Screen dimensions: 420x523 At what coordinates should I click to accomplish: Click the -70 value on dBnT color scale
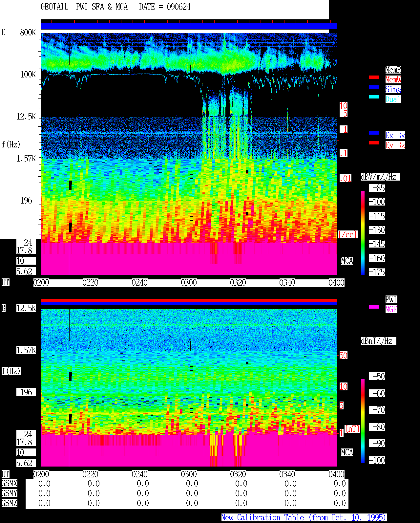[x=377, y=410]
